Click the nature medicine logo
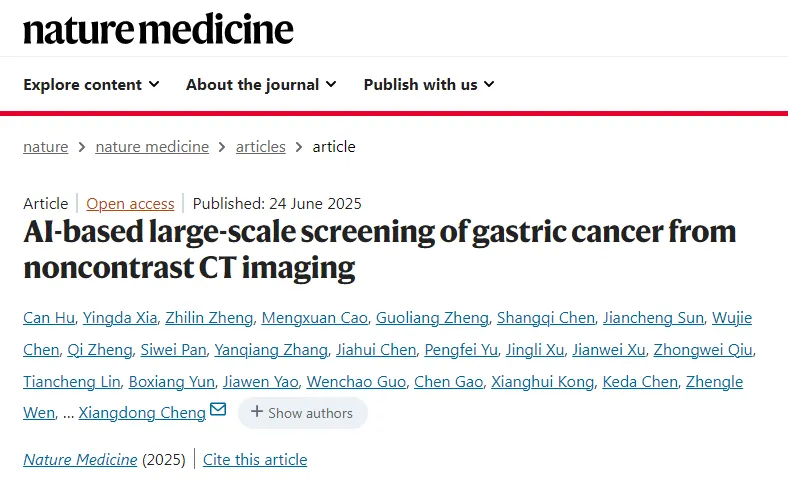 (158, 28)
